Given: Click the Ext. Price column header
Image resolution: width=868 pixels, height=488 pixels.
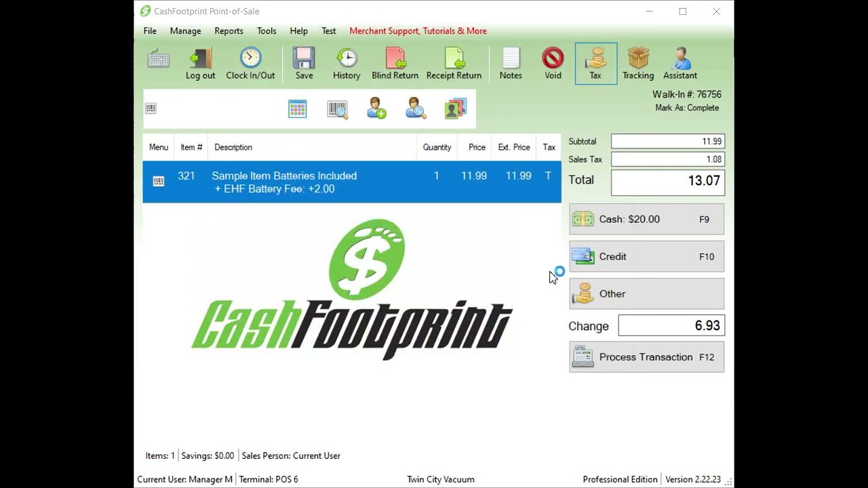Looking at the screenshot, I should click(513, 147).
